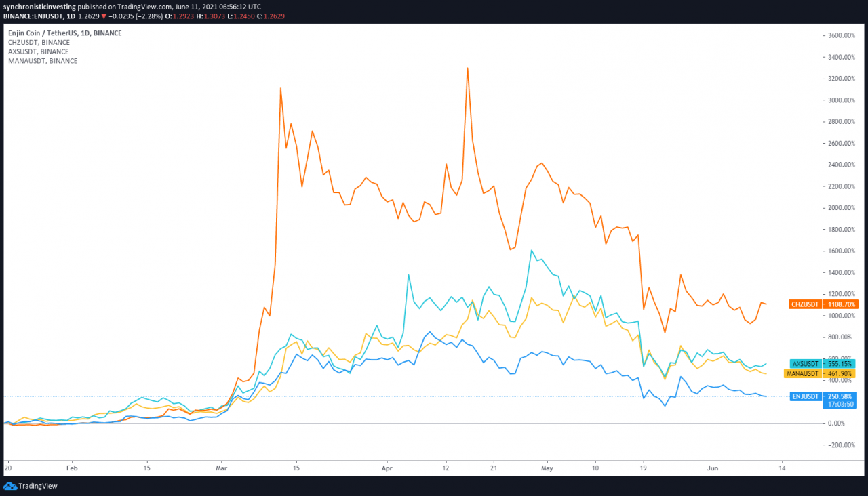
Task: Select the AXSUSDT, BINANCE legend entry
Action: tap(38, 51)
